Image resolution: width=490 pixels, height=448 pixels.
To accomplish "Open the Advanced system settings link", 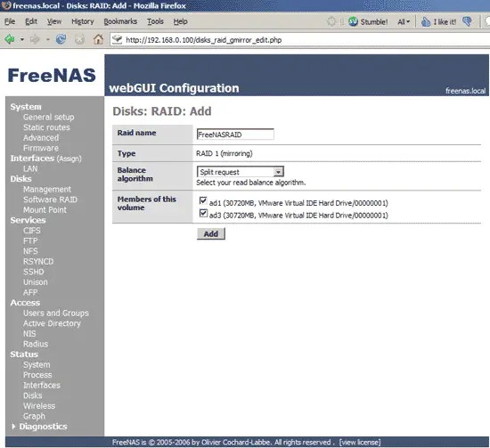I will point(41,138).
